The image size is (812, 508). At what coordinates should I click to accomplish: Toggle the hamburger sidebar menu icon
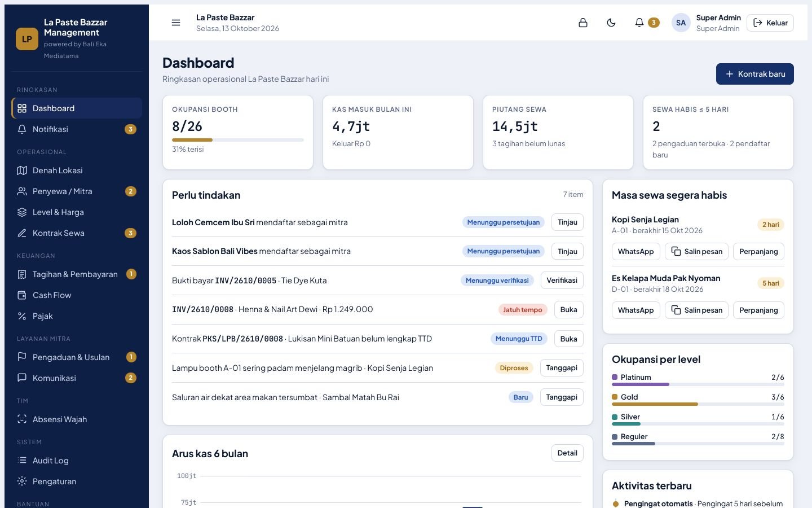176,23
